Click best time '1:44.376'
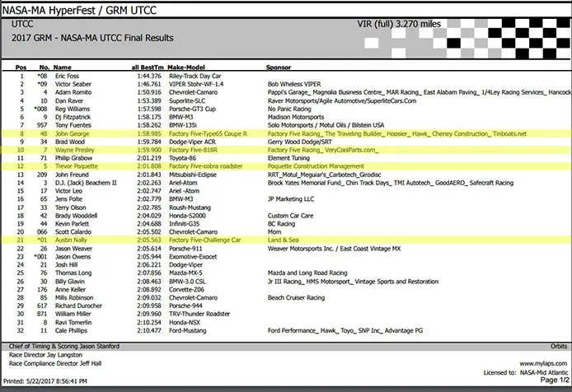 [149, 76]
